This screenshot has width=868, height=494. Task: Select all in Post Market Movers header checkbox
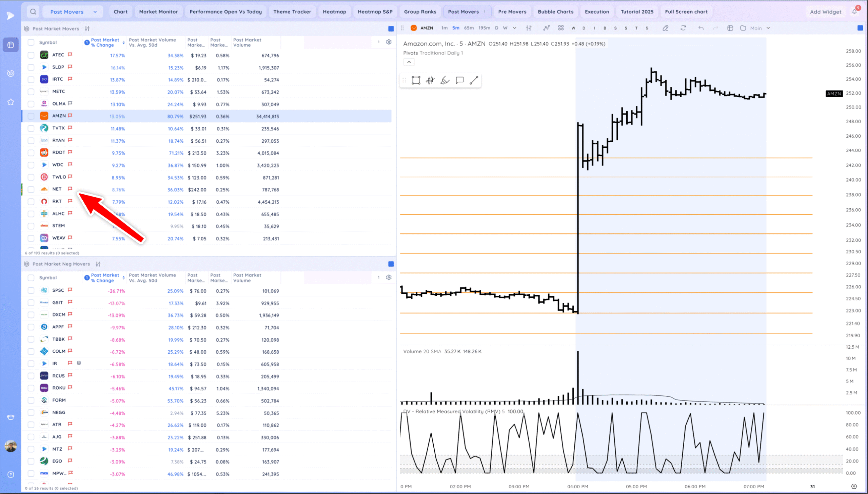click(31, 42)
